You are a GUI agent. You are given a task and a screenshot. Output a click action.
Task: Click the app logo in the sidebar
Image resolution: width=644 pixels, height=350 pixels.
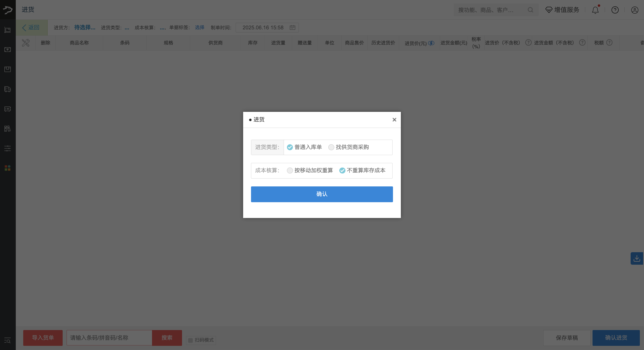[8, 10]
